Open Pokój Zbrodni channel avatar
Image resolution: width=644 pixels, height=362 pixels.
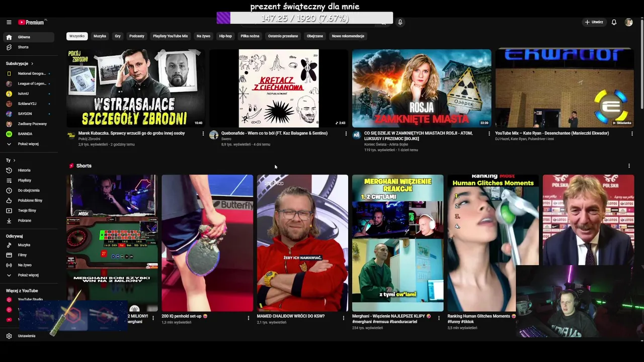coord(71,135)
